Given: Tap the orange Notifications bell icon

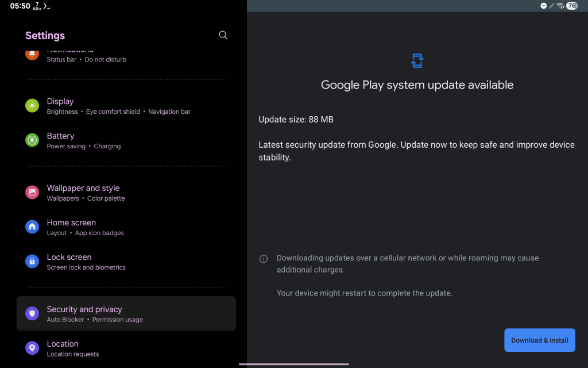Looking at the screenshot, I should coord(32,54).
